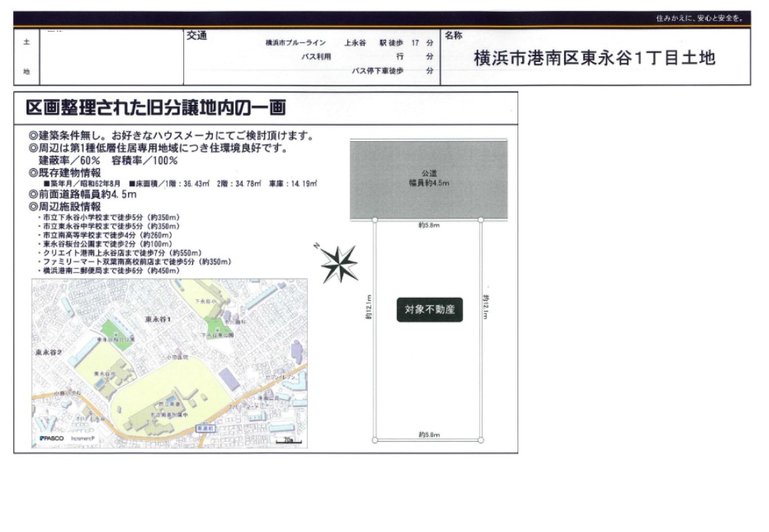The image size is (769, 532).
Task: Select the plot's top-left corner circle marker
Action: click(375, 219)
